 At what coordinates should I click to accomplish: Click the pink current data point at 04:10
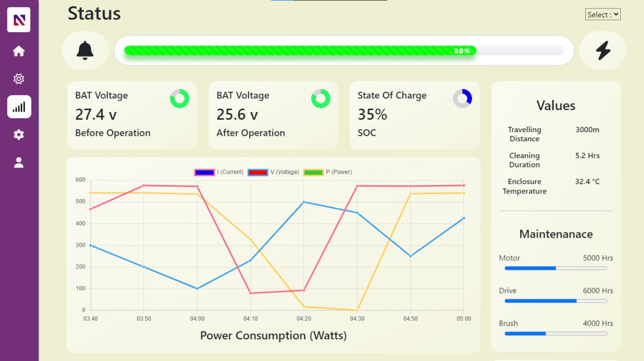251,293
